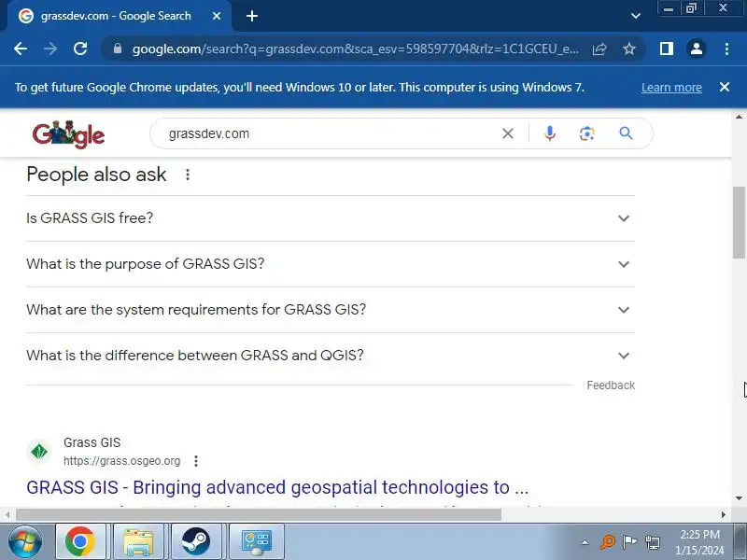Image resolution: width=747 pixels, height=560 pixels.
Task: Click the horizontal scrollbar right arrow
Action: coord(723,515)
